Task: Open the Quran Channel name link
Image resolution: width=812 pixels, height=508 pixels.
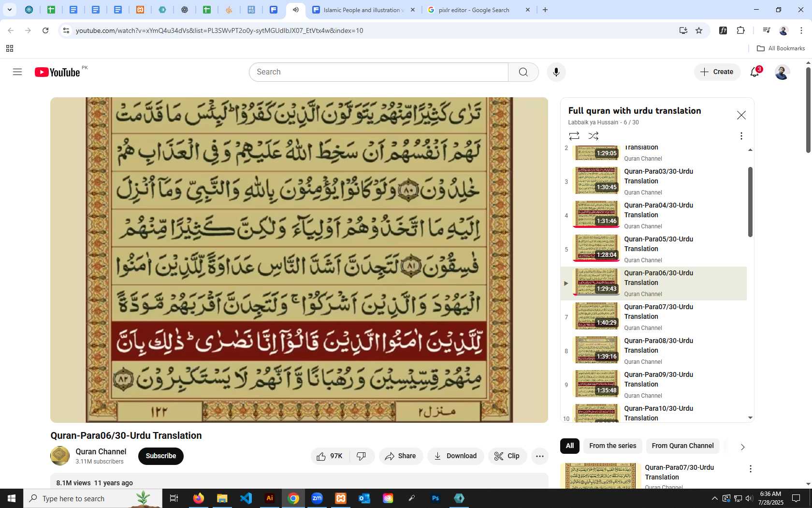Action: click(x=101, y=451)
